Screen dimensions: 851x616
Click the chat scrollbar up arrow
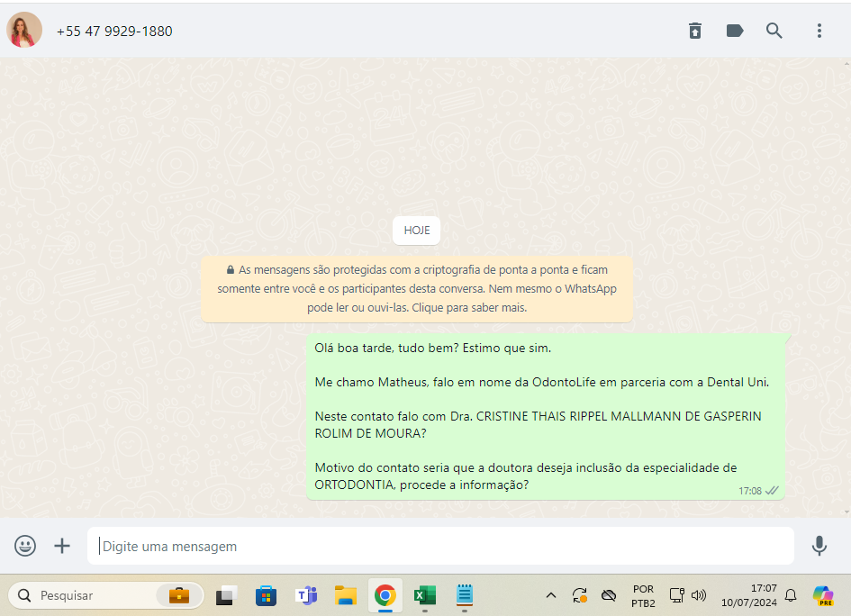[x=846, y=63]
